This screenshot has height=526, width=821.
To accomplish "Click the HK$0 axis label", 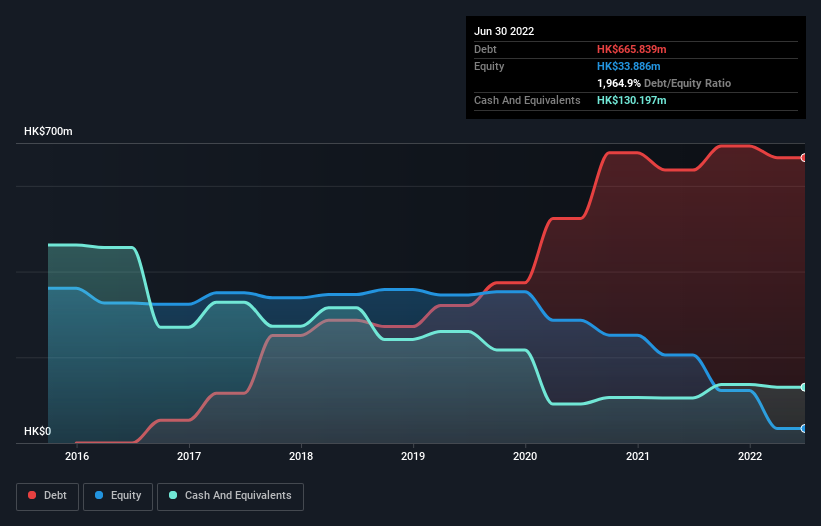I will 38,431.
